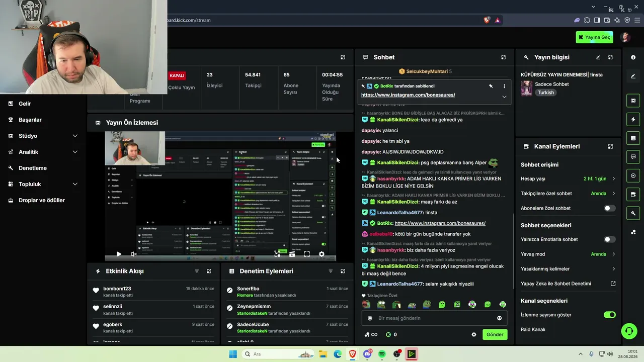The image size is (644, 362).
Task: Click the Gönder send button
Action: 495,334
